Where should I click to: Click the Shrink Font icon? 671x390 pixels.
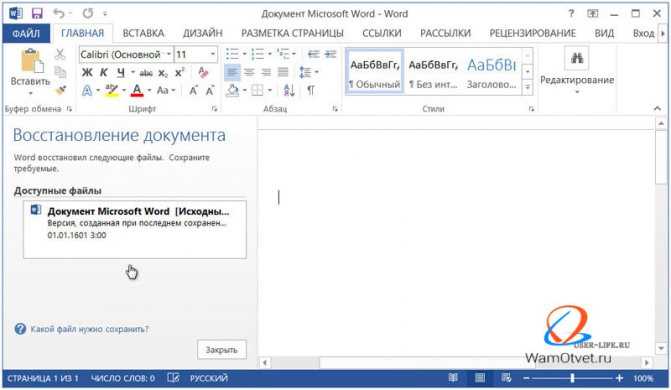pos(210,90)
